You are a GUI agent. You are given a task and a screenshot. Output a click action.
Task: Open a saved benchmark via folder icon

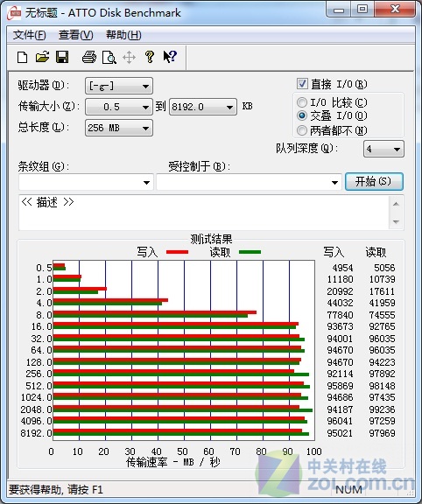[42, 57]
